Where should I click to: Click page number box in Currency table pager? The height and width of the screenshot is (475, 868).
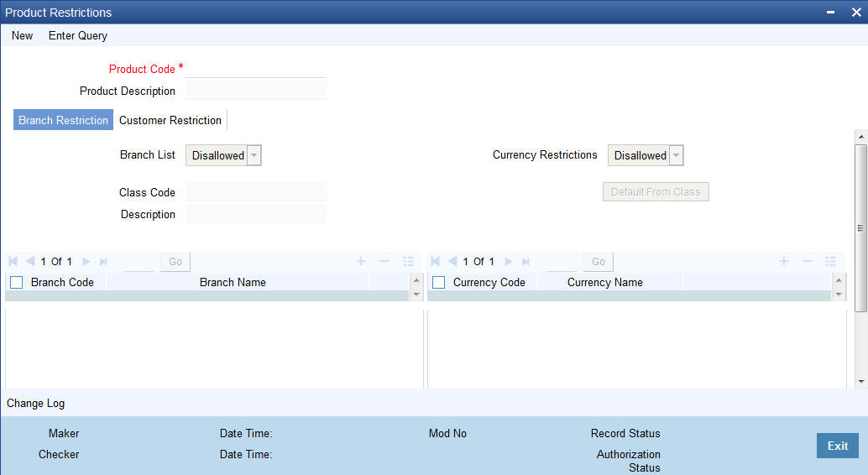562,262
